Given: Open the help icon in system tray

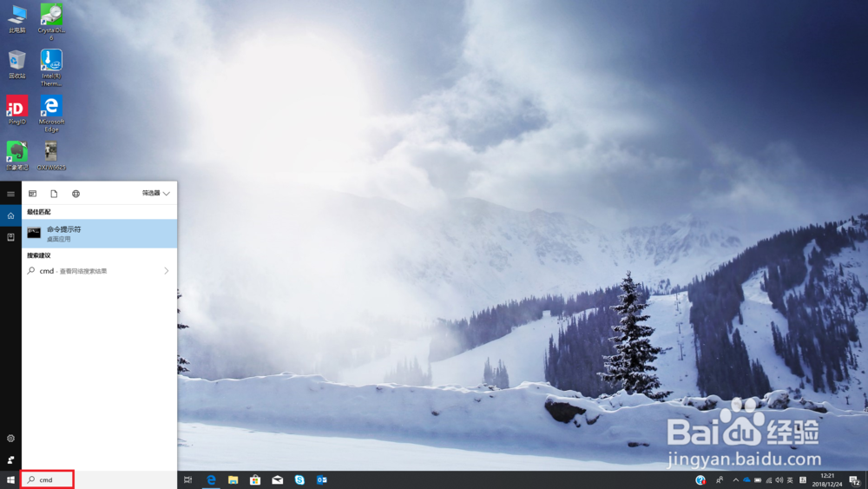Looking at the screenshot, I should coord(700,479).
